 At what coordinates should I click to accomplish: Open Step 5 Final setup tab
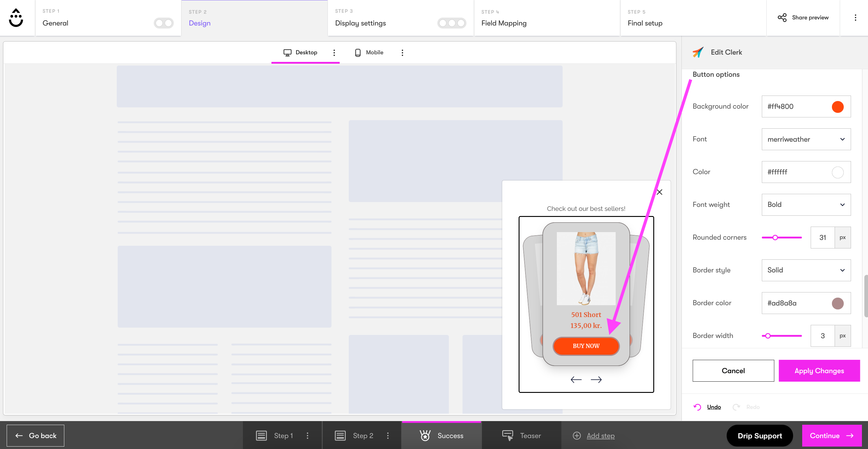[x=693, y=18]
